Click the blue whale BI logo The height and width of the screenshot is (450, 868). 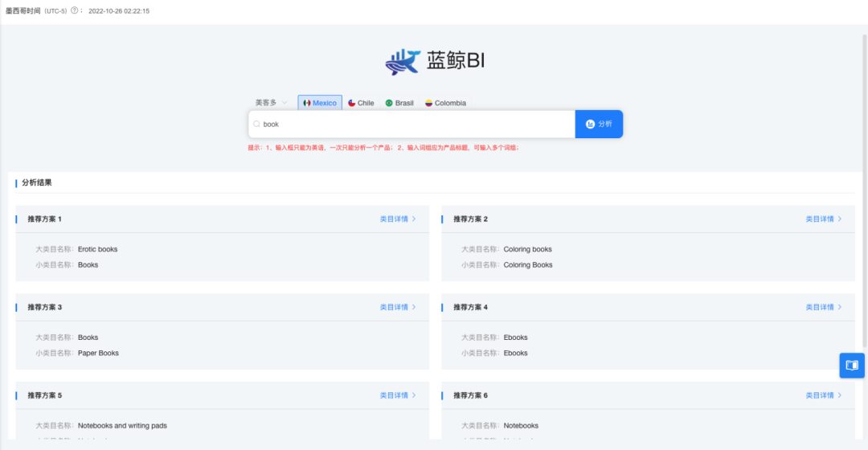tap(403, 61)
